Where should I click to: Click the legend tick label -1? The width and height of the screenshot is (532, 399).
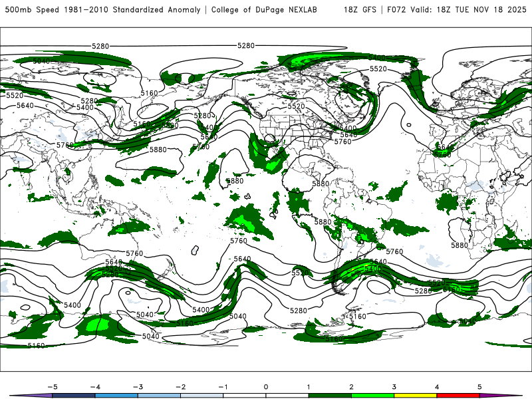(223, 387)
